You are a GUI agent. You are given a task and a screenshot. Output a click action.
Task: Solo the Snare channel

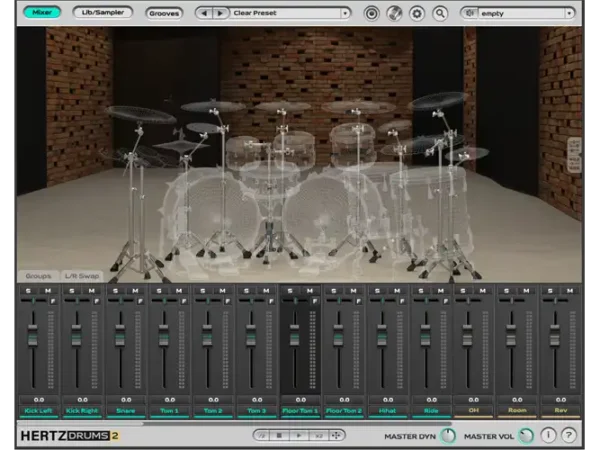tap(116, 291)
